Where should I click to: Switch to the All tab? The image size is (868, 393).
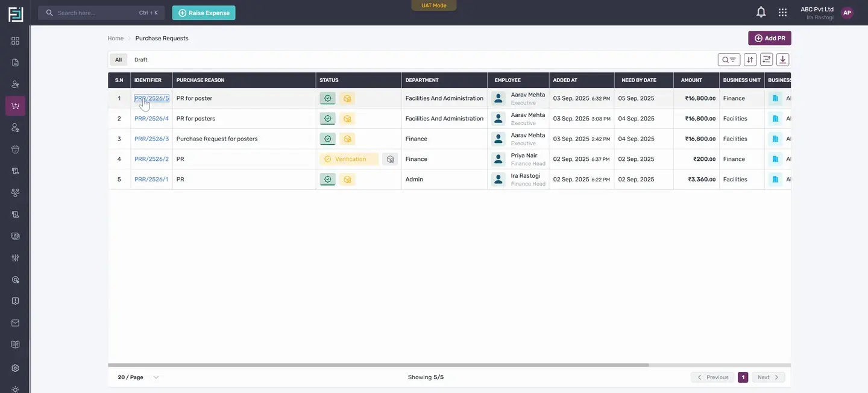[119, 60]
